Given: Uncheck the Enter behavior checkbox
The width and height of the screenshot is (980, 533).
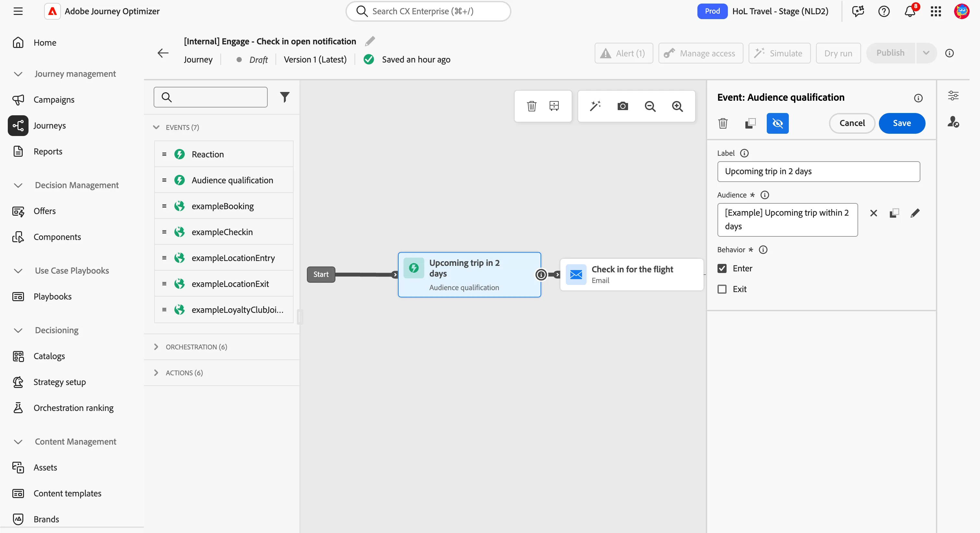Looking at the screenshot, I should pyautogui.click(x=722, y=268).
